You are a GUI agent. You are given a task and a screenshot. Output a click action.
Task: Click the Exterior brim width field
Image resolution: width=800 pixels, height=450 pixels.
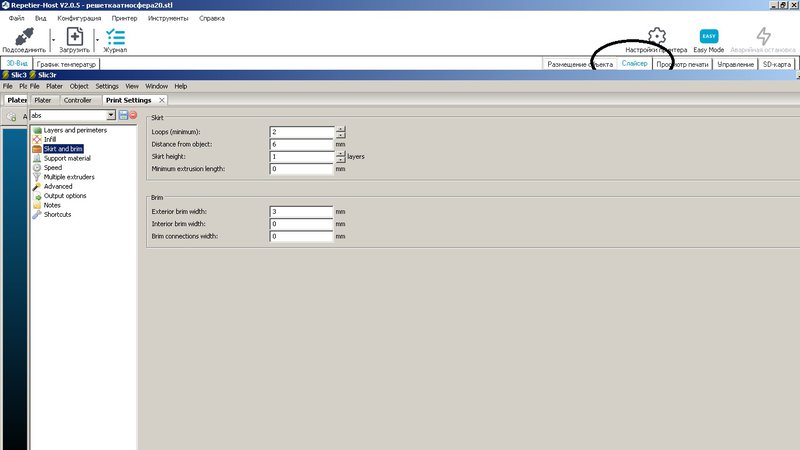point(301,211)
